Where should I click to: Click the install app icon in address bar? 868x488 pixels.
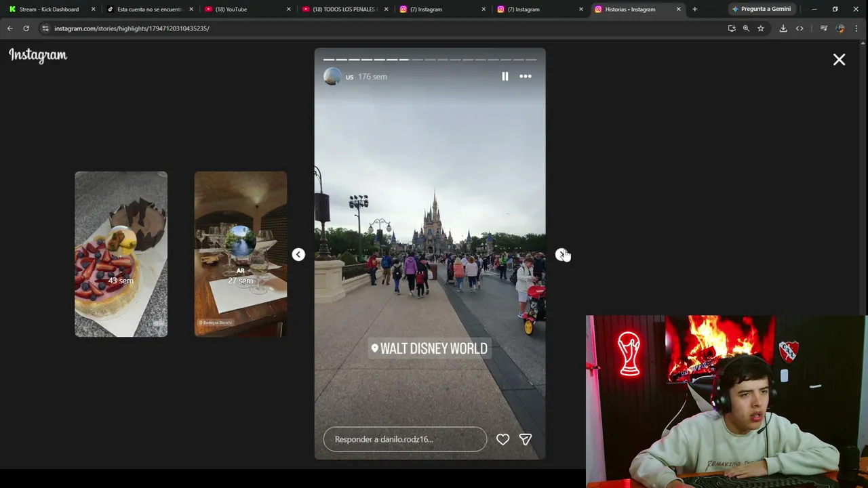(x=731, y=28)
